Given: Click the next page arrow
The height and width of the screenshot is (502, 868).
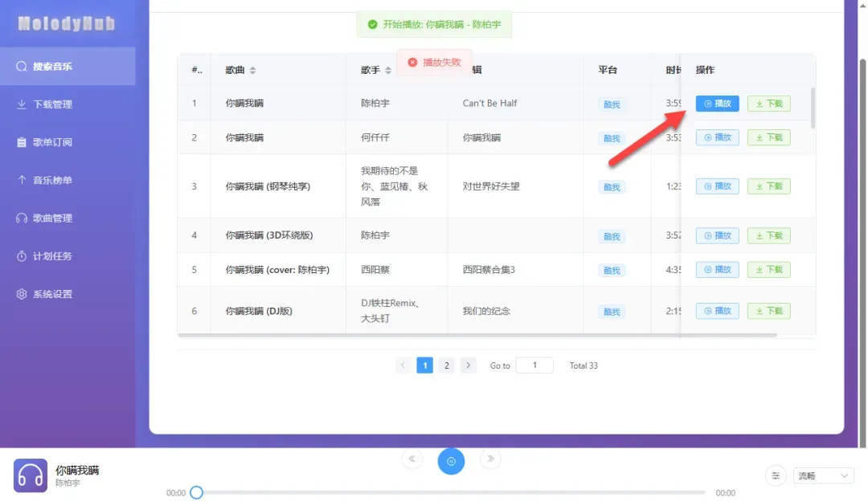Looking at the screenshot, I should click(x=469, y=365).
